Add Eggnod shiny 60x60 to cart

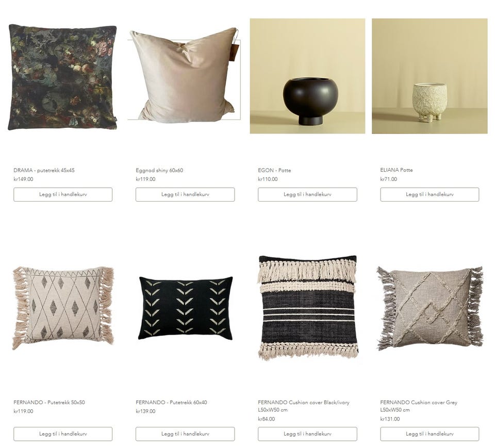185,194
